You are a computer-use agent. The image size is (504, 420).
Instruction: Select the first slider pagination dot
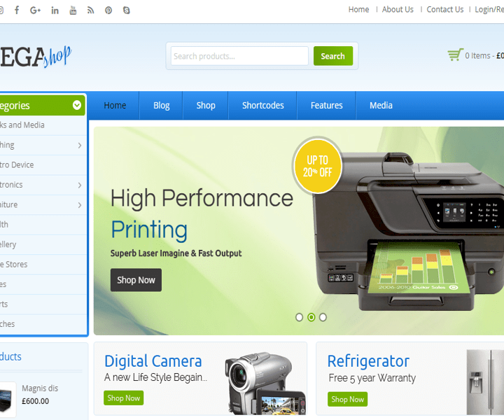click(x=300, y=317)
